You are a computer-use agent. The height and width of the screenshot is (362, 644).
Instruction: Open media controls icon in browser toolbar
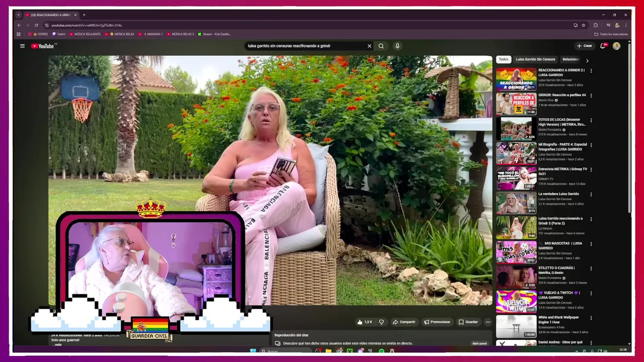tap(608, 25)
